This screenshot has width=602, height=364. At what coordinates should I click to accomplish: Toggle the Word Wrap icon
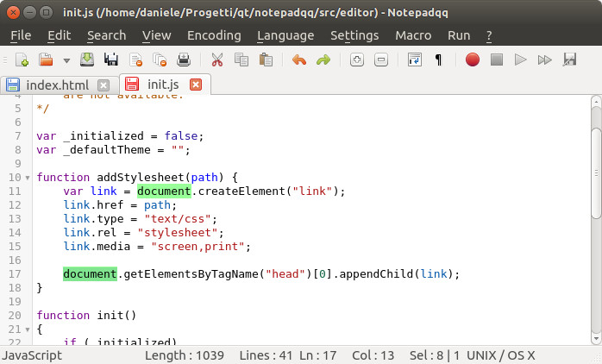[415, 60]
